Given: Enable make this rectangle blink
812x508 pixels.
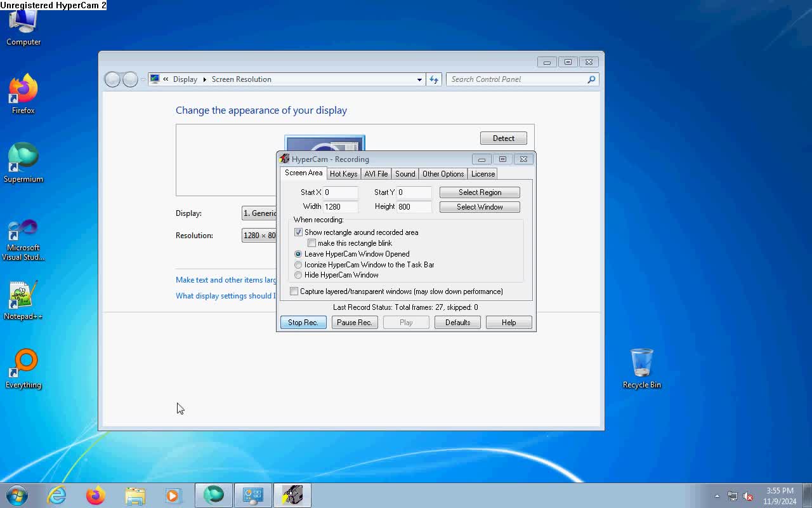Looking at the screenshot, I should pos(311,243).
